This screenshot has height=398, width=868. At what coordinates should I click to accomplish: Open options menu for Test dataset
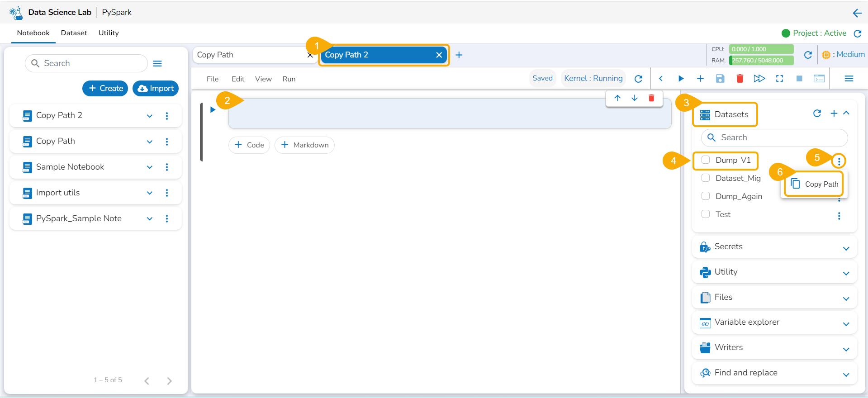click(839, 216)
